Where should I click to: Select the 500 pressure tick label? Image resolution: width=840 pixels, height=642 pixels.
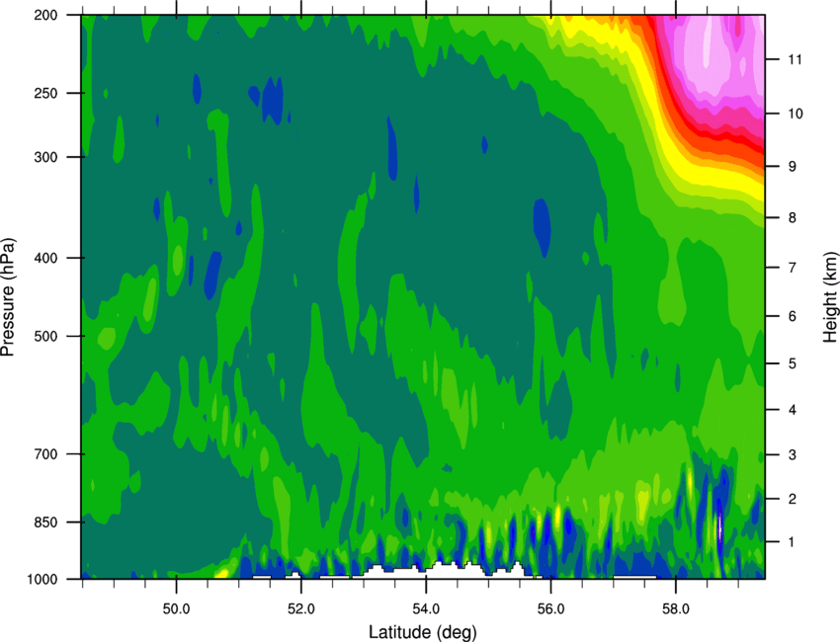coord(45,336)
